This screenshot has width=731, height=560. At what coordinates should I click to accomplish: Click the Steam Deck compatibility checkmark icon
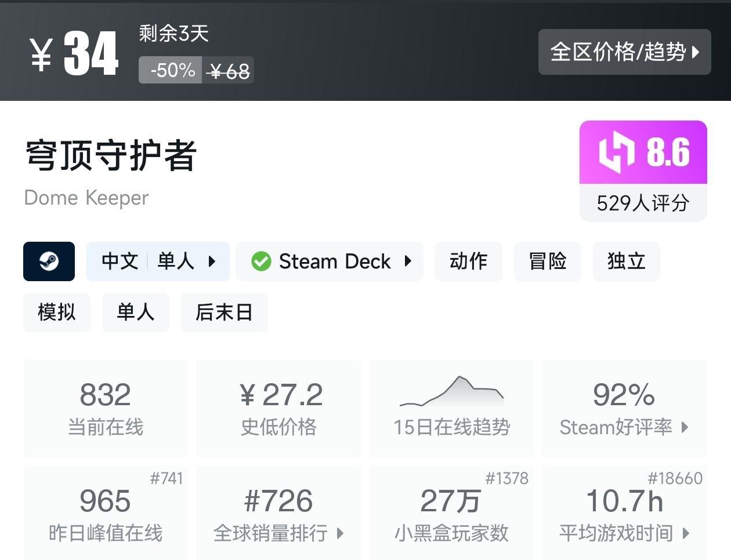tap(262, 261)
